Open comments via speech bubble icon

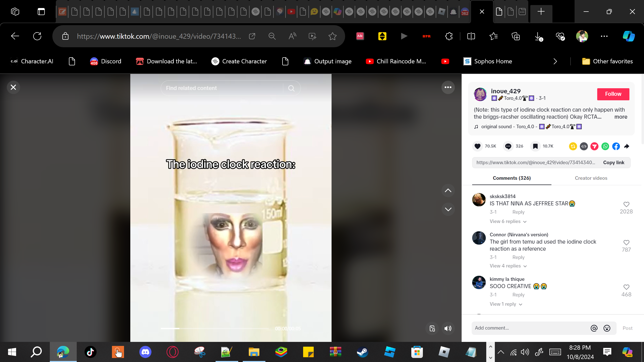tap(508, 146)
